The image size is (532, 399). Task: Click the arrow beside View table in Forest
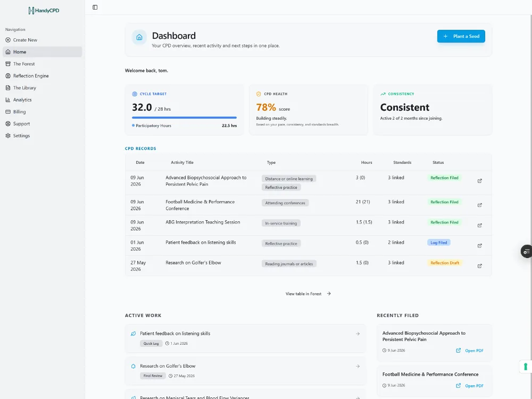click(329, 294)
